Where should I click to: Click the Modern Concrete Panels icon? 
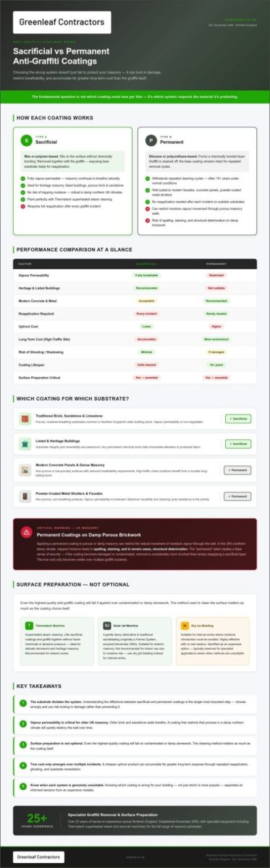(x=24, y=470)
